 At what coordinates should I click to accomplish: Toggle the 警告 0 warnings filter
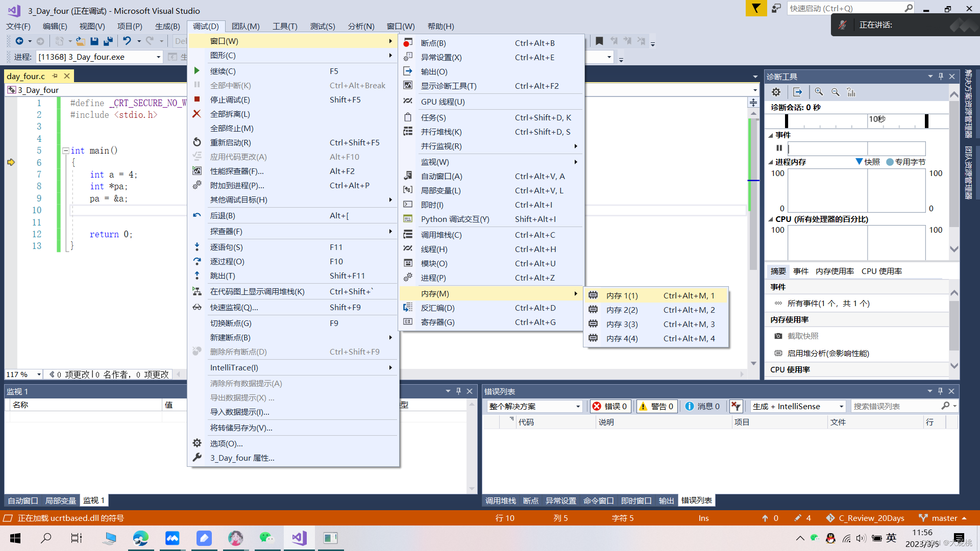pyautogui.click(x=656, y=407)
